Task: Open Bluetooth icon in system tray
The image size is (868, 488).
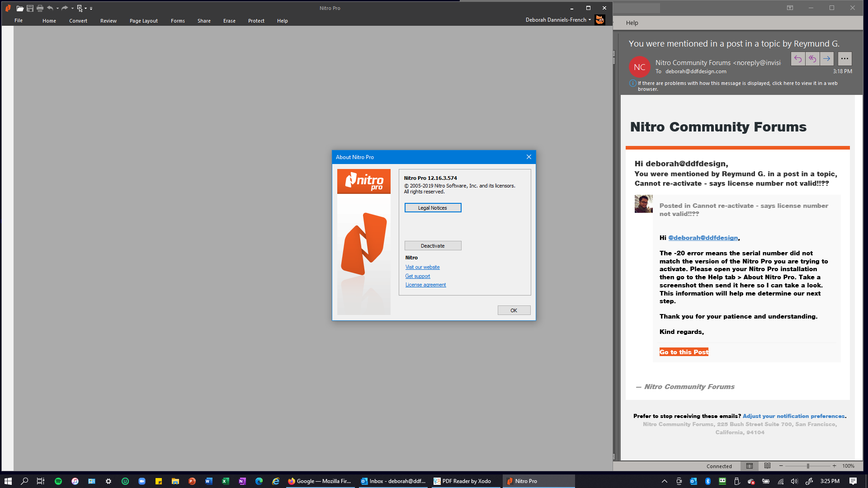Action: pyautogui.click(x=708, y=481)
